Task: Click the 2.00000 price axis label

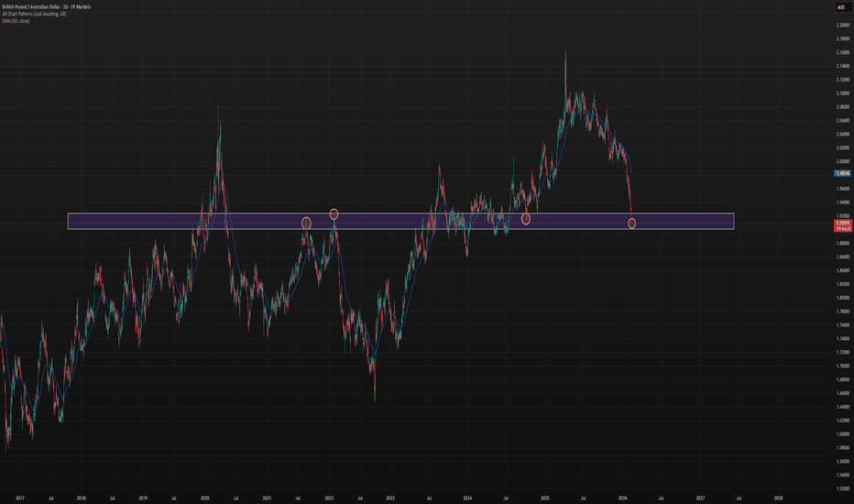Action: (x=843, y=161)
